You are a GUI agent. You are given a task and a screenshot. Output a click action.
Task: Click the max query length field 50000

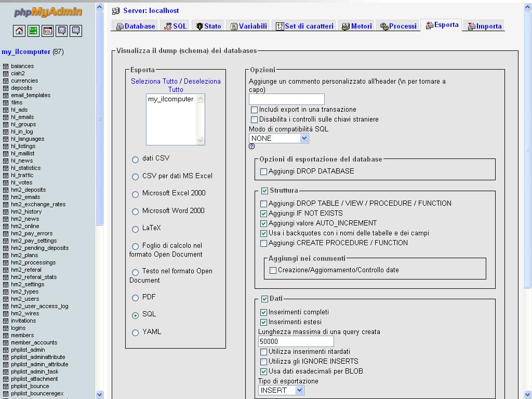click(x=296, y=341)
